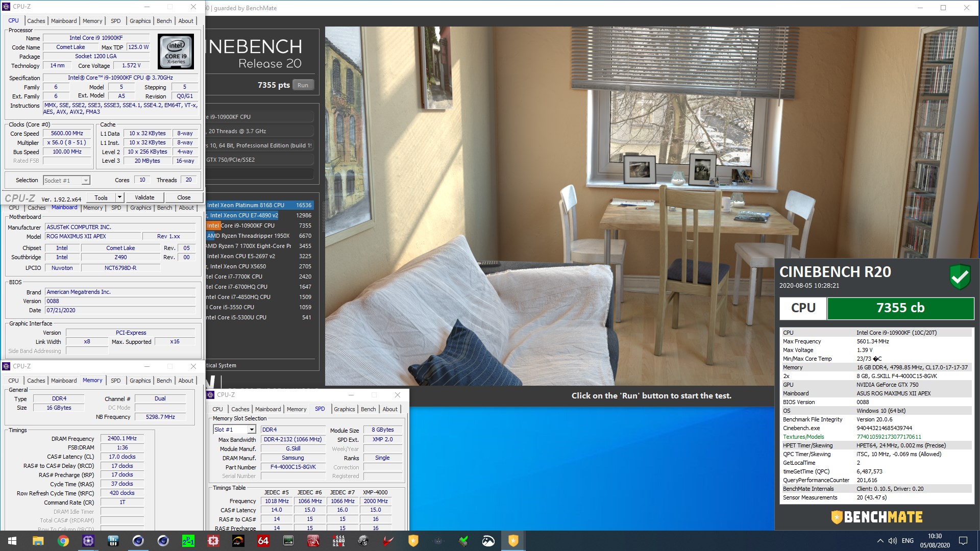
Task: Click the ENG input language indicator
Action: tap(908, 541)
